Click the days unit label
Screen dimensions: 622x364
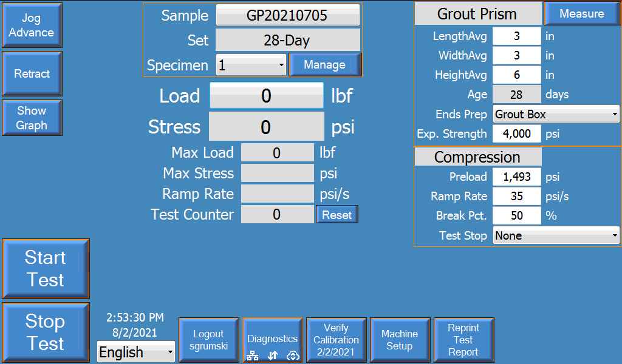(x=557, y=95)
